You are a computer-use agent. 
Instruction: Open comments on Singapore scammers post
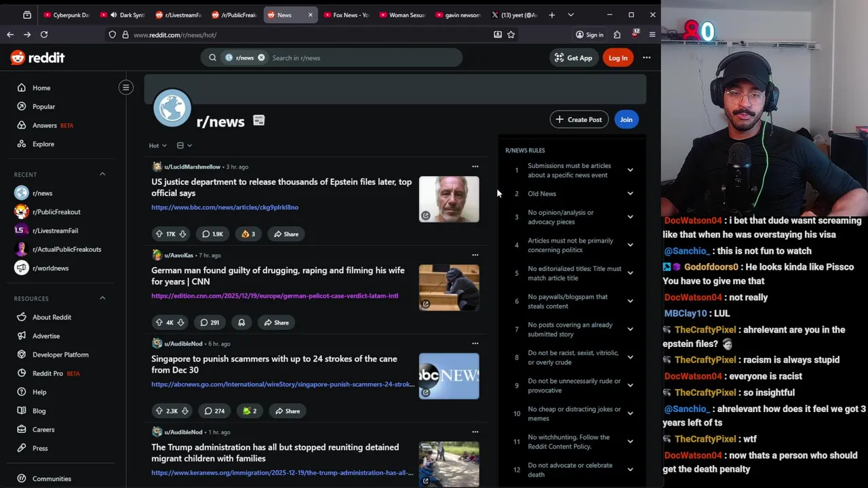click(x=214, y=411)
